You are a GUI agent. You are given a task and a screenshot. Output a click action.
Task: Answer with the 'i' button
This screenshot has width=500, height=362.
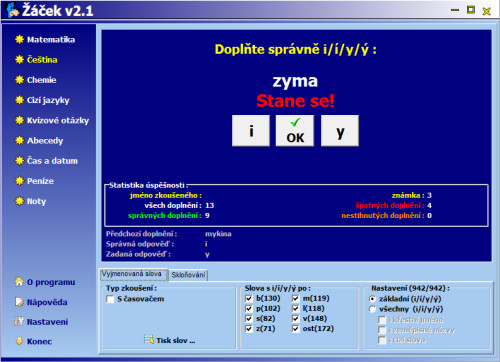click(251, 131)
